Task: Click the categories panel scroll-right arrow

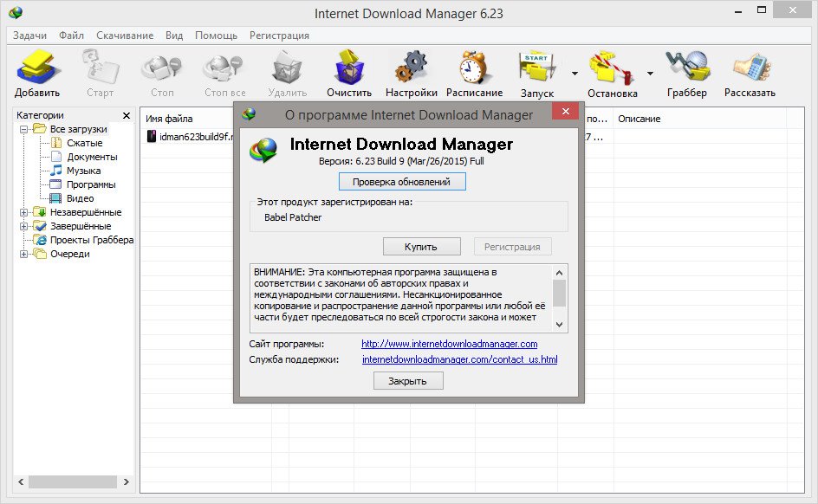Action: [126, 482]
